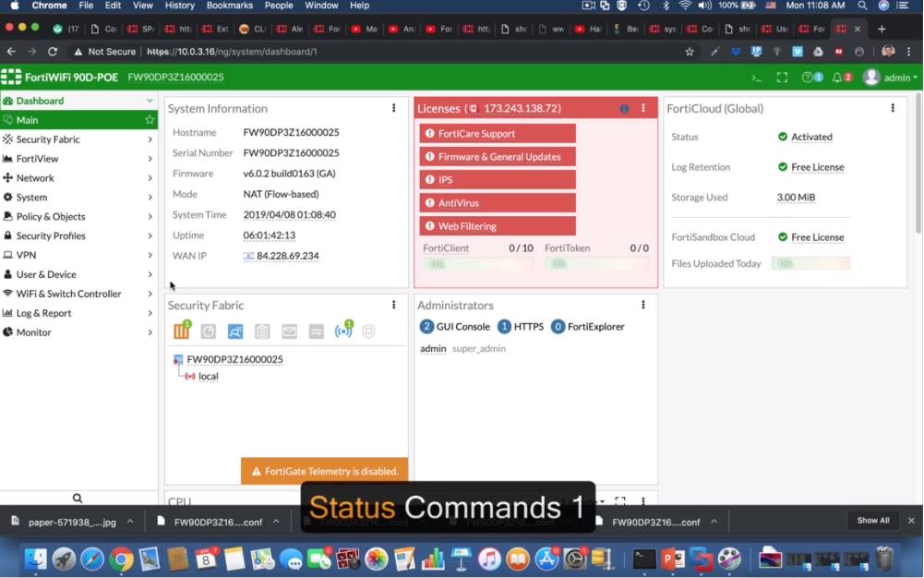Click the fullscreen icon in top bar

[782, 78]
